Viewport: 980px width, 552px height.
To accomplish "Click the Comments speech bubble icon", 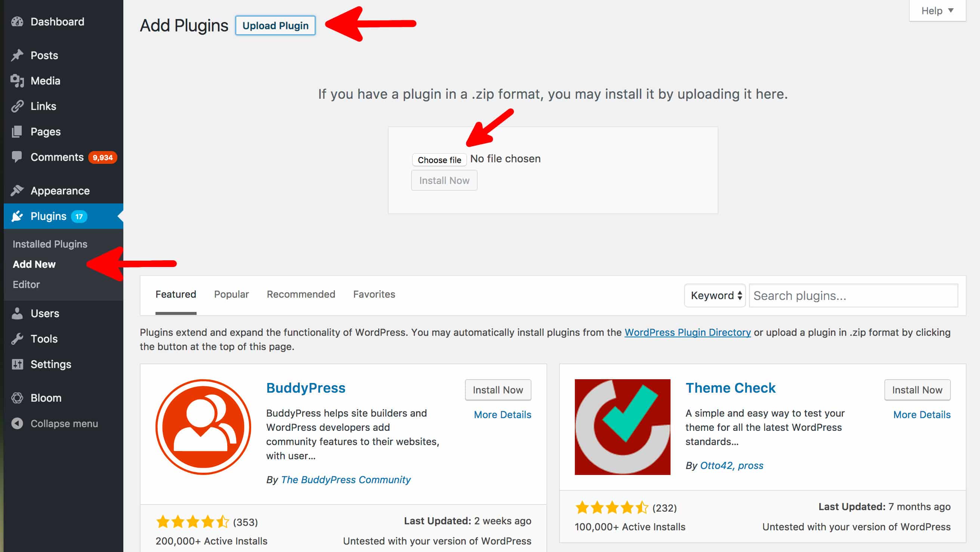I will (17, 157).
